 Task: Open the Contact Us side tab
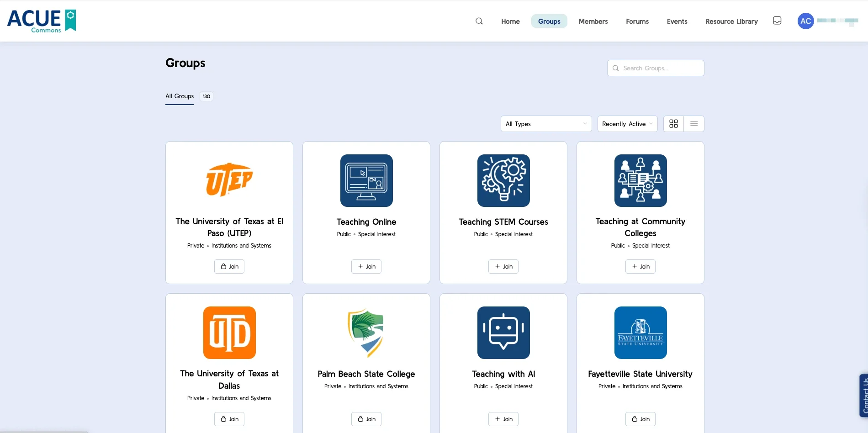(863, 396)
